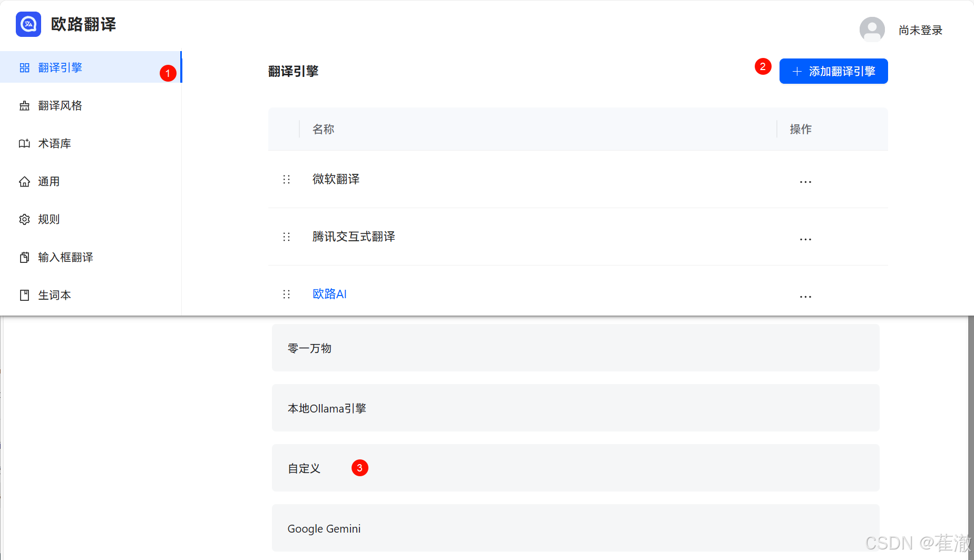The width and height of the screenshot is (974, 560).
Task: Open more options for 腾讯交互式翻译
Action: pyautogui.click(x=805, y=239)
